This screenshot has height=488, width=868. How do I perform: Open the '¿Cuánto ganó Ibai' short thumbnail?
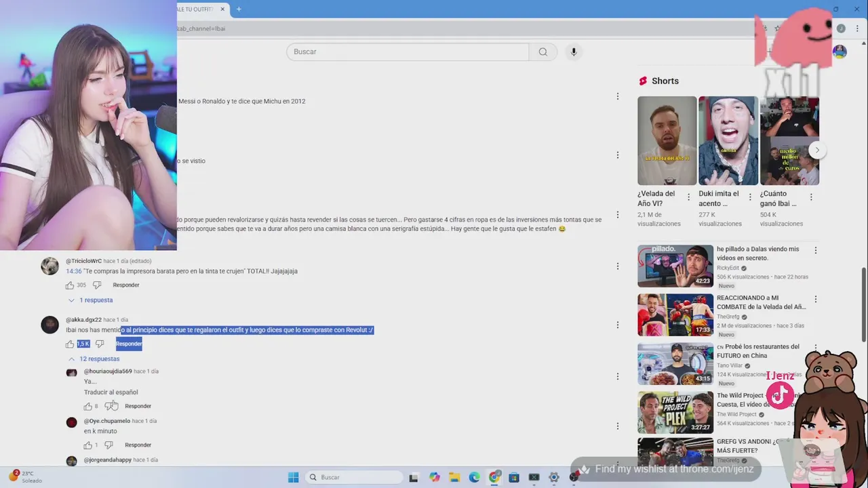click(x=789, y=140)
